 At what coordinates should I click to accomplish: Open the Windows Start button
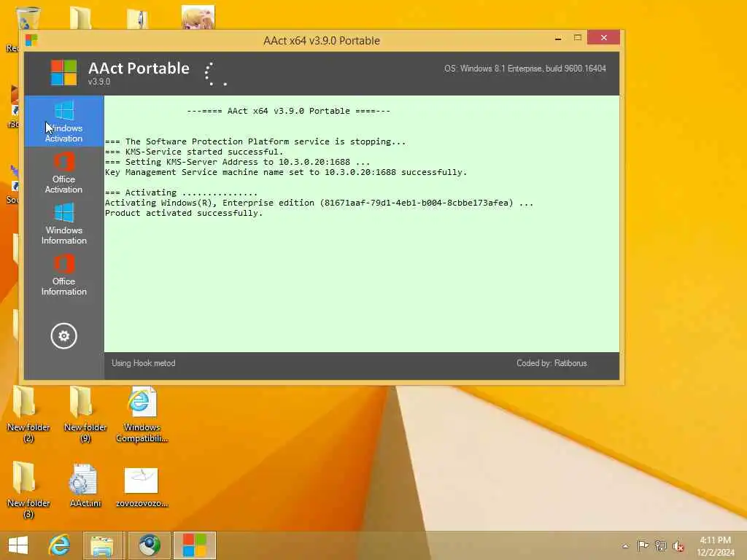coord(18,545)
